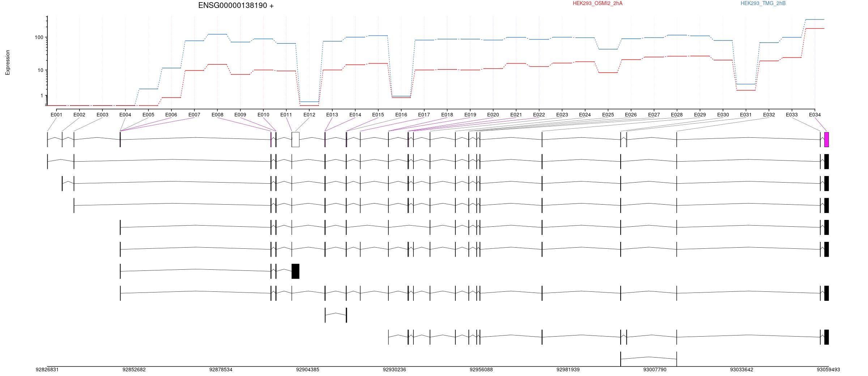Viewport: 868px width, 376px height.
Task: Click exon label E017
Action: click(x=424, y=115)
